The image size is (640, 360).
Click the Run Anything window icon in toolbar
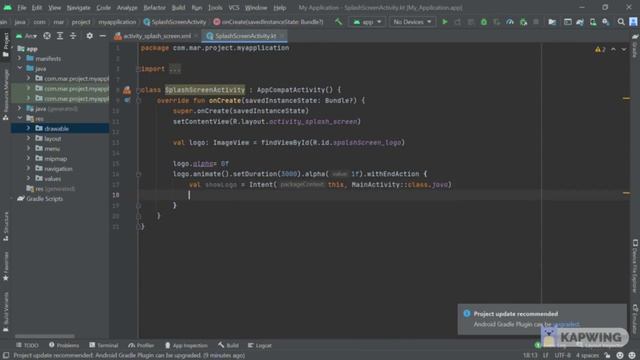(x=567, y=22)
